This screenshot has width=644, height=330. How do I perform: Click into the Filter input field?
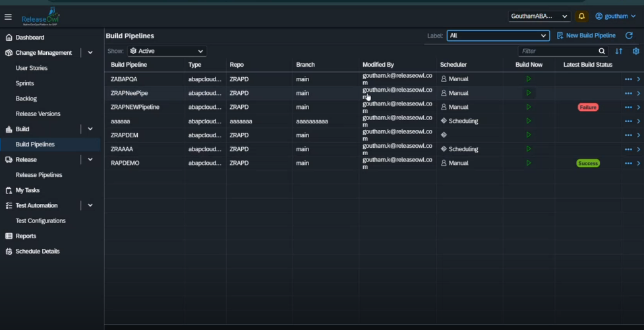point(557,51)
